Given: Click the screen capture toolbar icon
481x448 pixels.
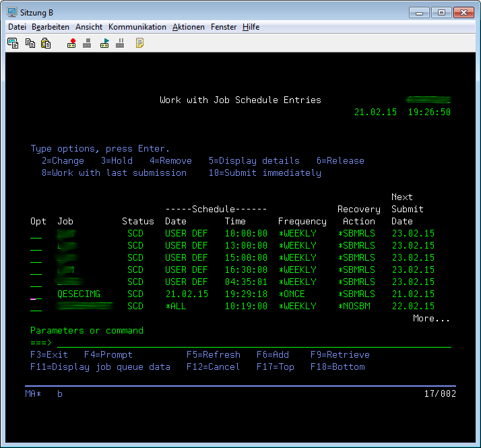Looking at the screenshot, I should coord(13,43).
